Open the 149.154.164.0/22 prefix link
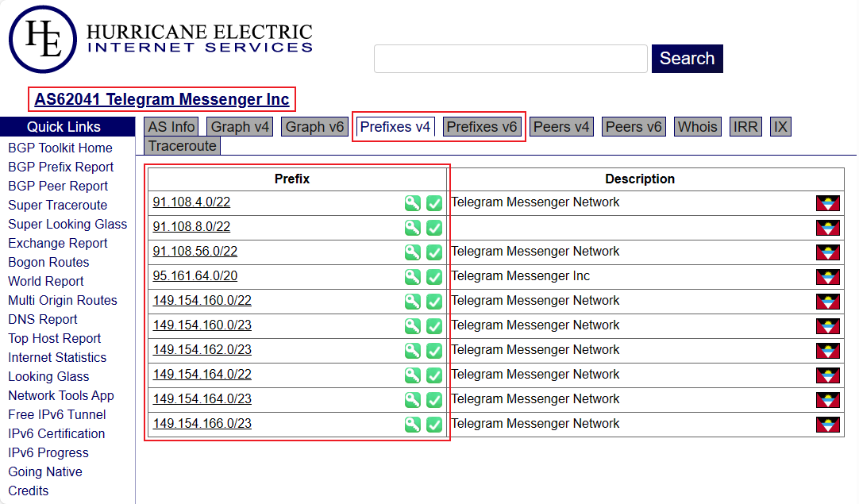 [202, 375]
